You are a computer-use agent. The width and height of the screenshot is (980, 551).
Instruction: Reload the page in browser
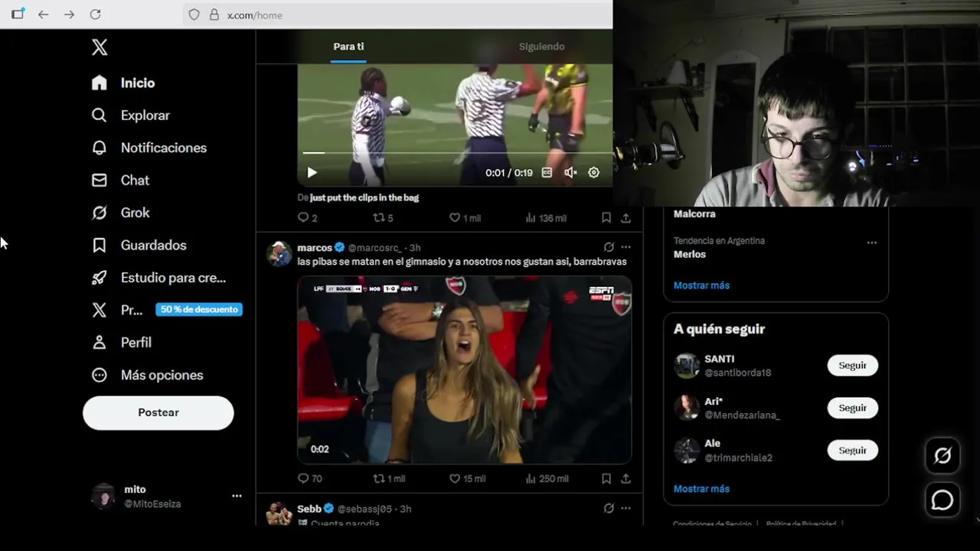click(95, 15)
